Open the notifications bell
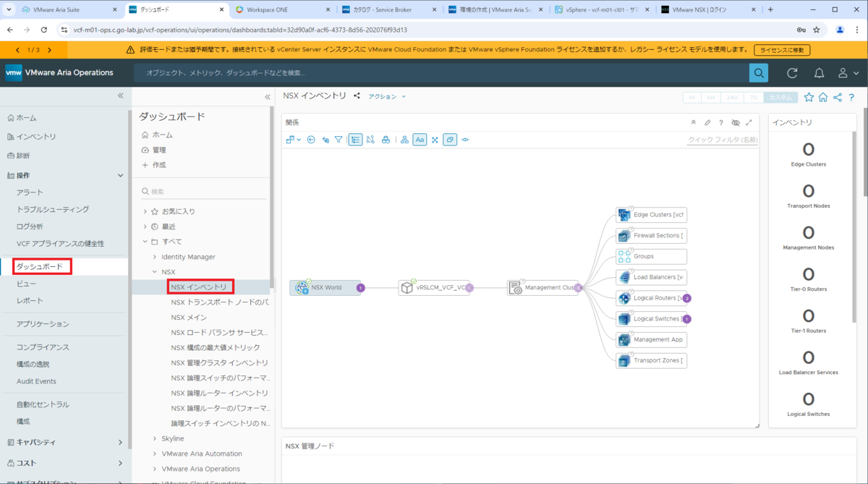Viewport: 868px width, 484px height. coord(819,73)
